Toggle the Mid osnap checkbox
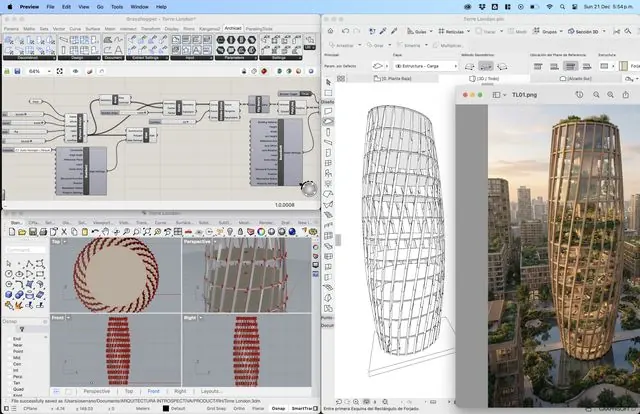The width and height of the screenshot is (640, 414). point(10,358)
